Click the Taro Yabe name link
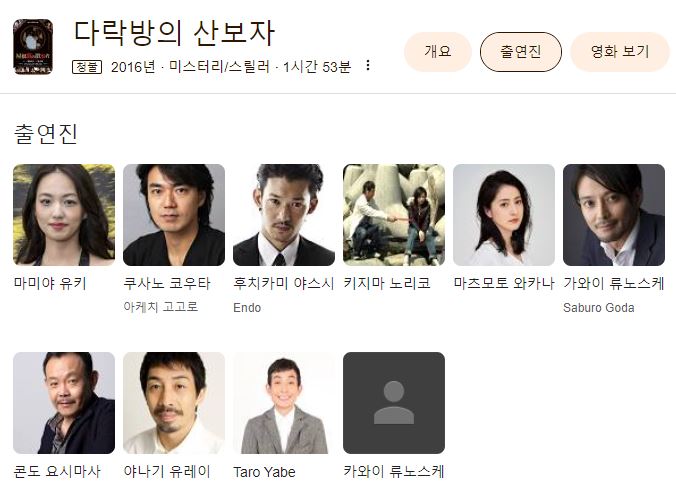 click(x=264, y=472)
